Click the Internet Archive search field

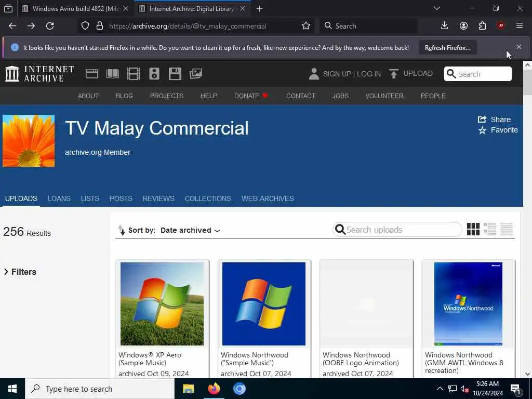(x=478, y=74)
